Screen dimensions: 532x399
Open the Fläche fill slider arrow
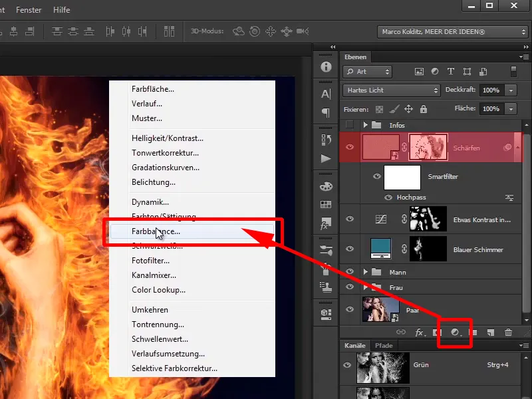pyautogui.click(x=511, y=109)
